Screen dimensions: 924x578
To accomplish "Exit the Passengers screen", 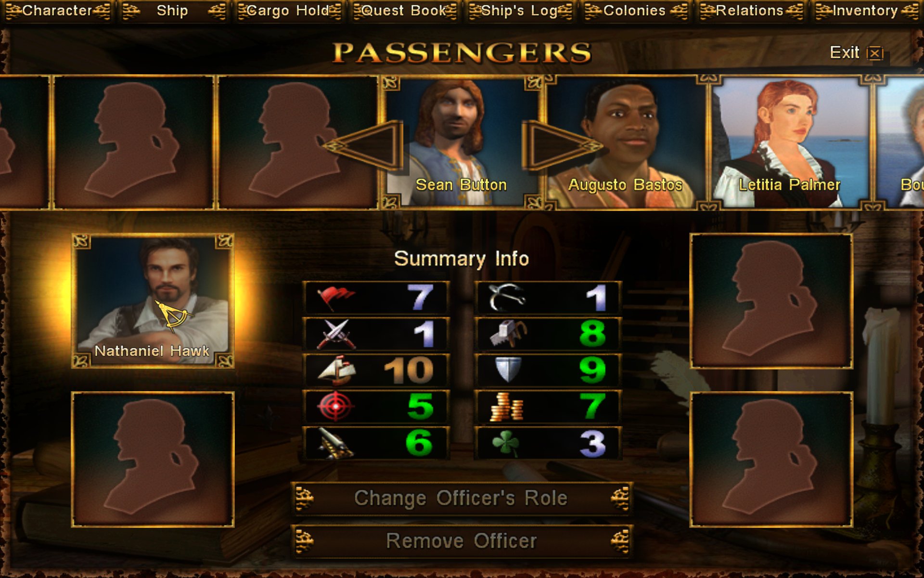I will pos(856,53).
